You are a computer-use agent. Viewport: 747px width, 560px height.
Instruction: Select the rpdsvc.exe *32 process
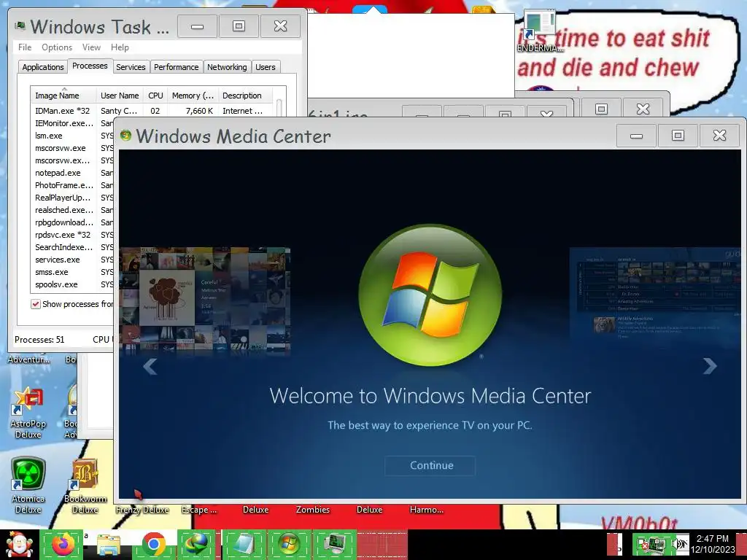[x=72, y=234]
